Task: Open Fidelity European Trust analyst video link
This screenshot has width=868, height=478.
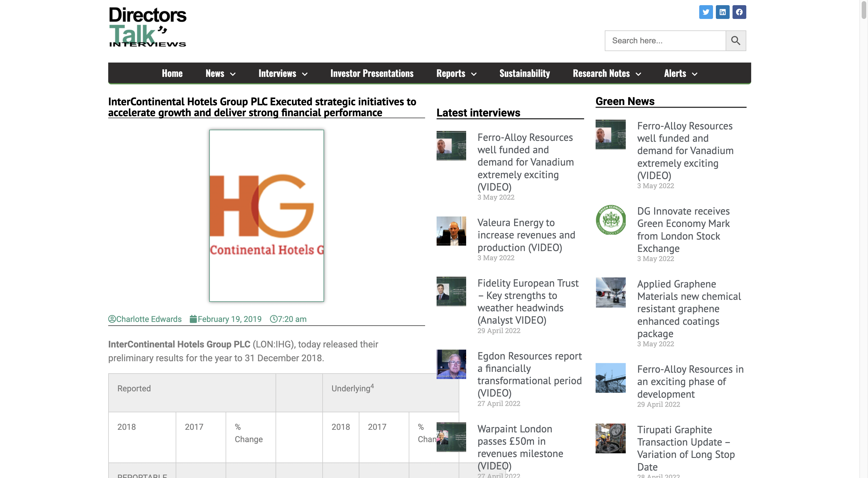Action: 528,302
